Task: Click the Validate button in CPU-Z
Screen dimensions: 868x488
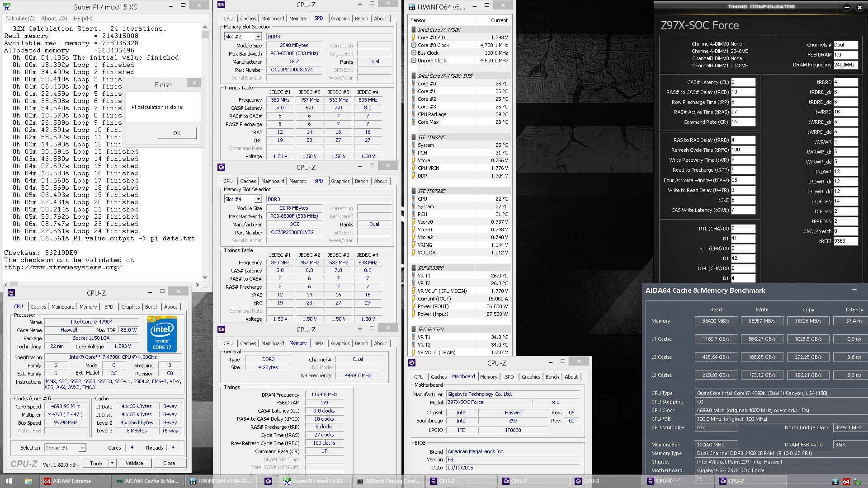Action: 134,463
